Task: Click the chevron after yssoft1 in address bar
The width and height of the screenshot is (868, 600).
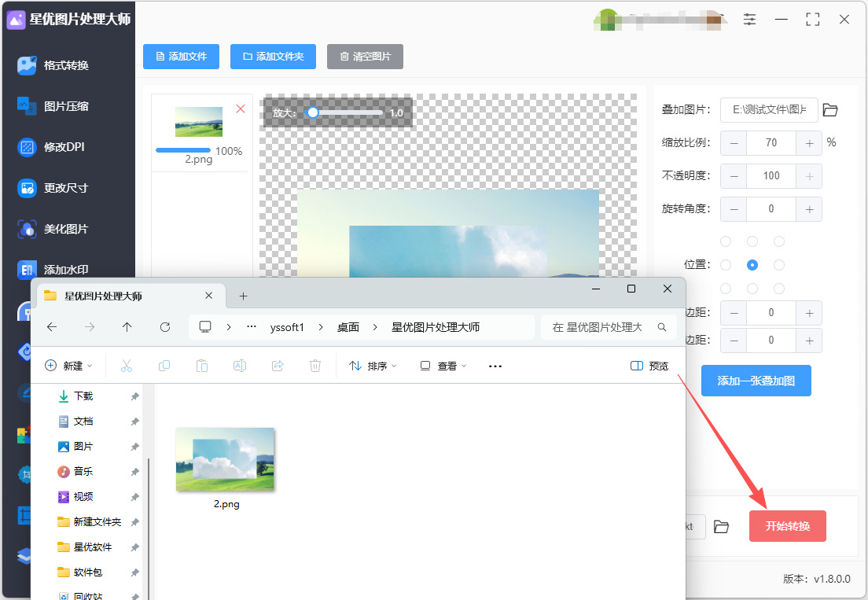Action: pos(321,327)
